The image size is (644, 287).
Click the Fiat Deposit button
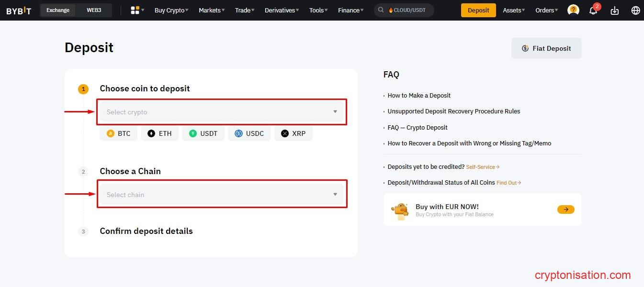point(546,48)
